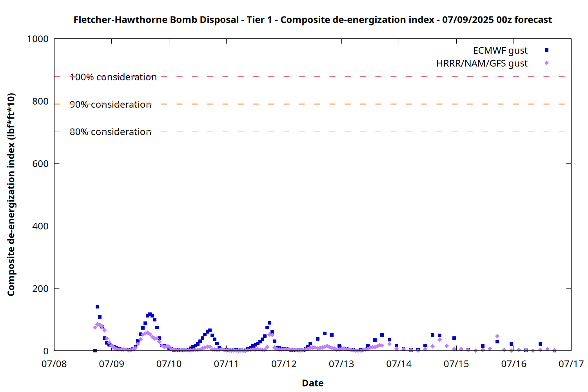Click the x-axis title Date
This screenshot has width=588, height=392.
[x=312, y=383]
